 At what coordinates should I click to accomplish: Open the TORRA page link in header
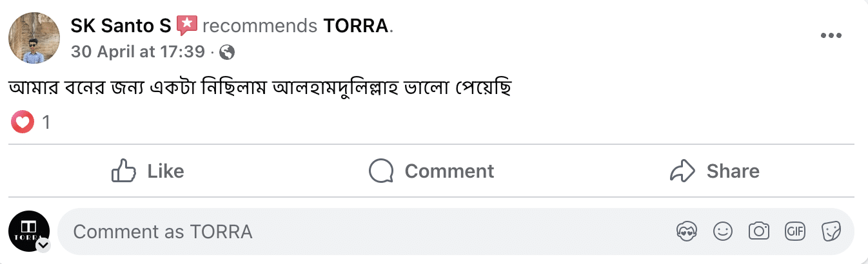pos(356,26)
